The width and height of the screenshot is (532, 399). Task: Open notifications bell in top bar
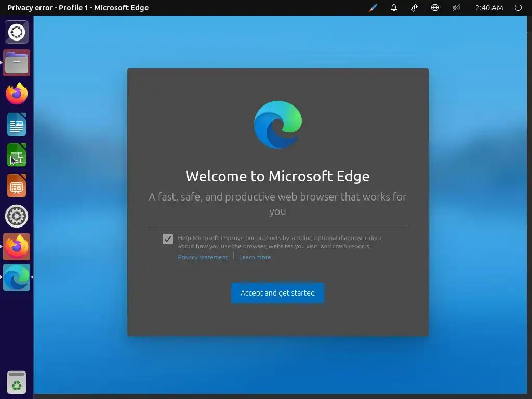point(394,7)
